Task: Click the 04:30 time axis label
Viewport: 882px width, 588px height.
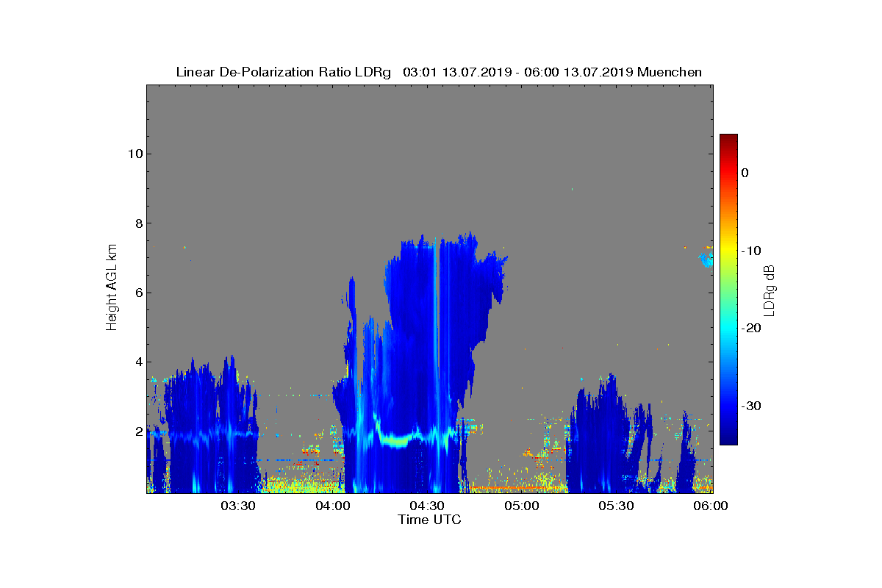Action: (427, 506)
